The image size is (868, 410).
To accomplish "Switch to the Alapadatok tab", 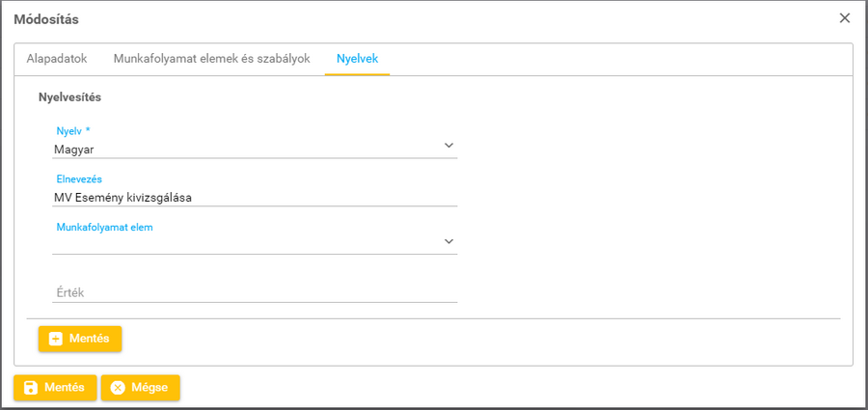I will pos(57,59).
